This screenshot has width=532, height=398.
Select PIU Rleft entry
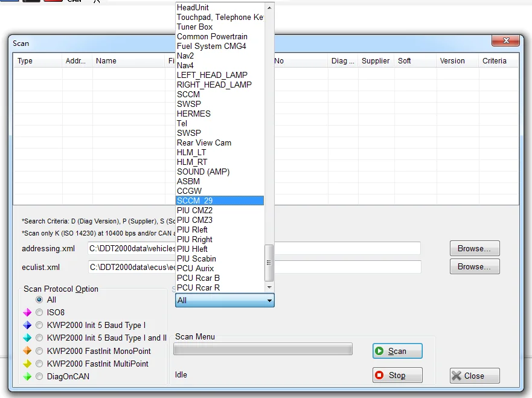pyautogui.click(x=220, y=229)
